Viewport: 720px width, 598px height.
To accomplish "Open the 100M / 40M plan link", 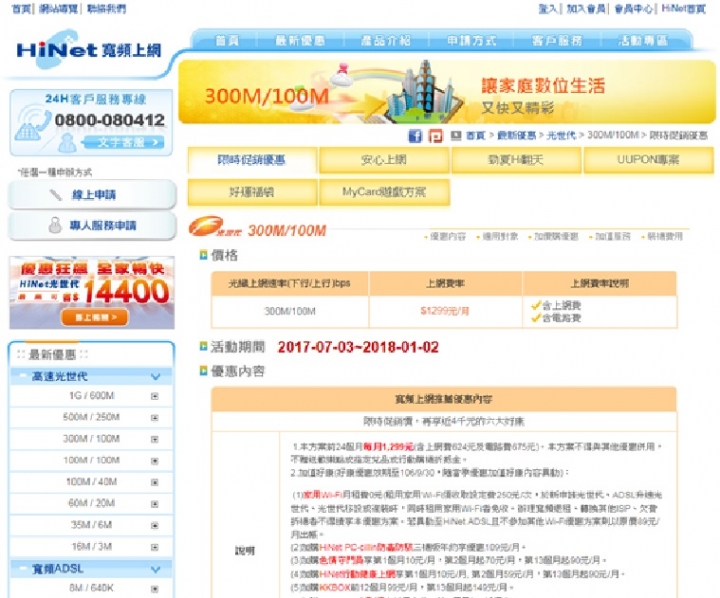I will pos(91,482).
